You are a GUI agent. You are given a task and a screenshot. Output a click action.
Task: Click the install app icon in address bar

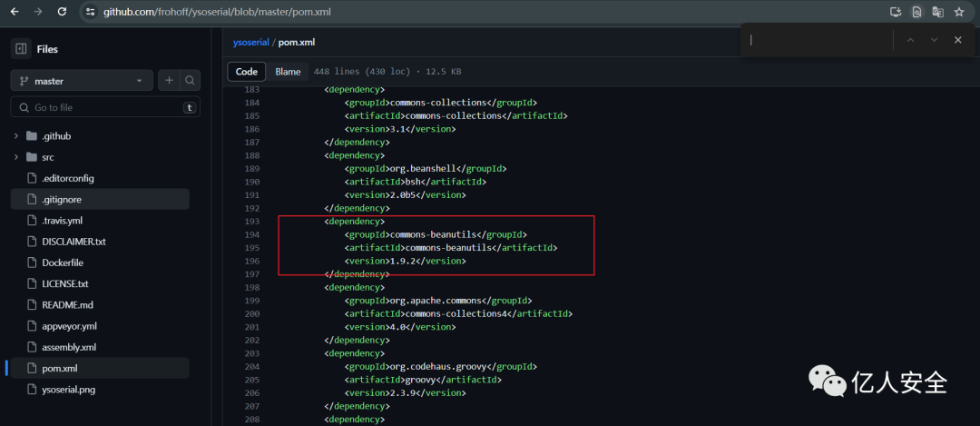point(896,12)
